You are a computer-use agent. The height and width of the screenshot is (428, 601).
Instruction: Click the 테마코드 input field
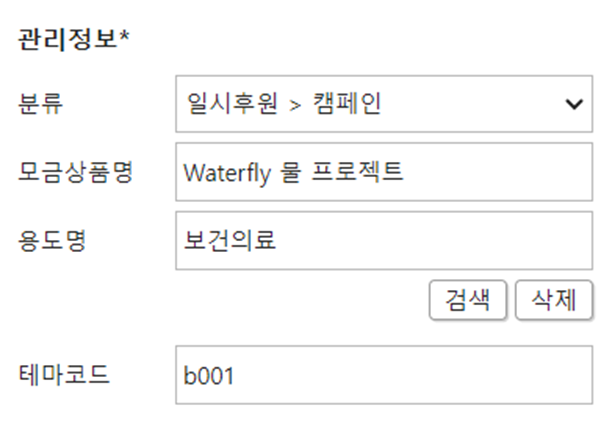(383, 375)
